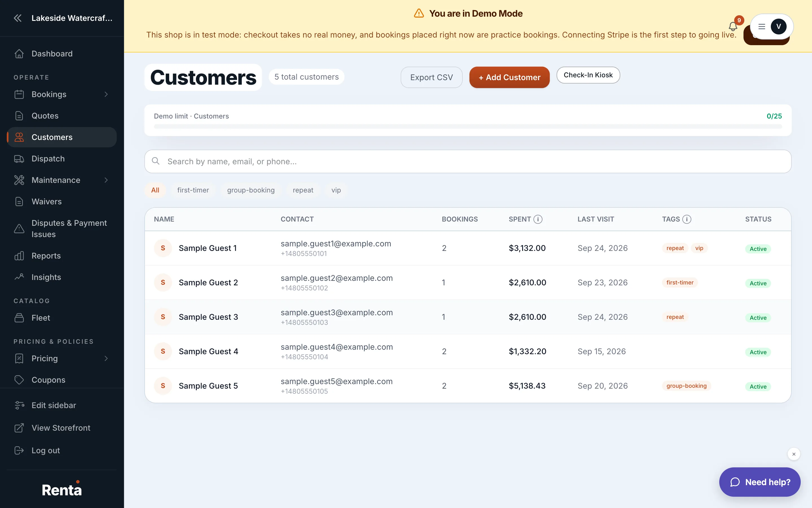Collapse sidebar with double-chevron icon
This screenshot has width=812, height=508.
18,18
